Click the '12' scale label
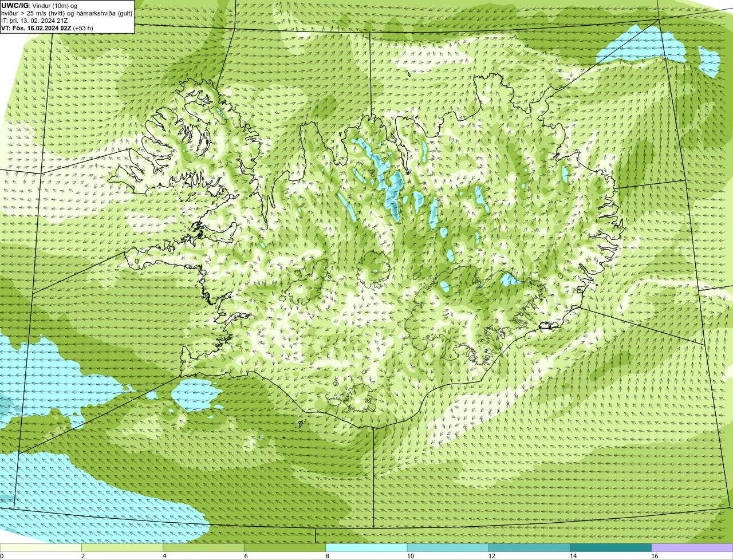 tap(491, 556)
